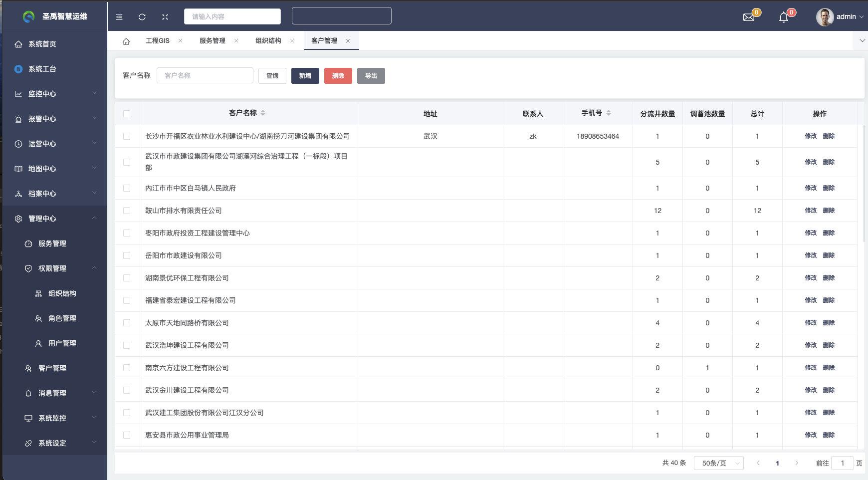The image size is (868, 480).
Task: Tick checkbox for 南京六方建设工程有限公司
Action: [127, 368]
